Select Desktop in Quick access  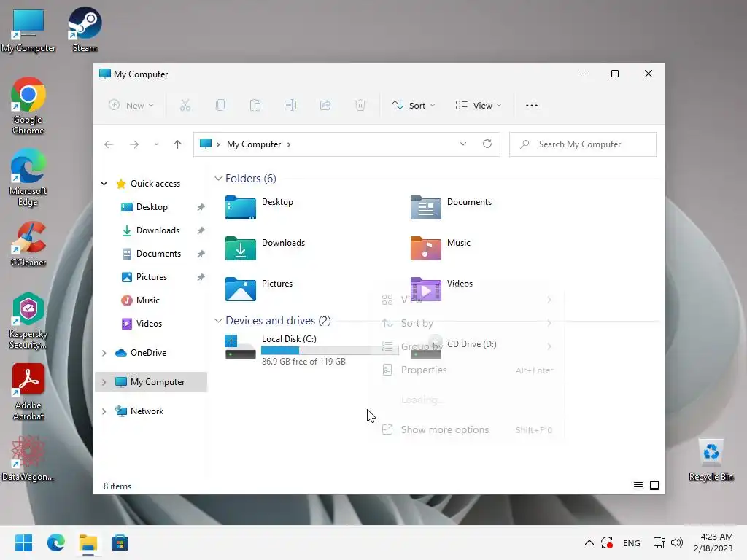(152, 207)
